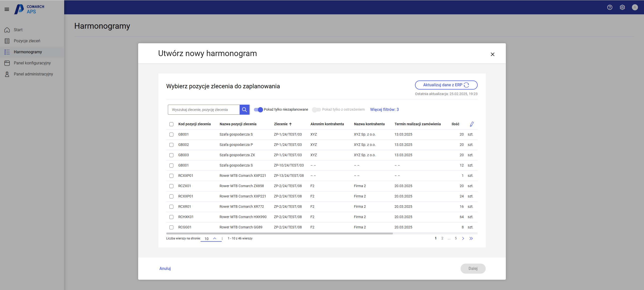
Task: Focus the Wyszukaj zlecenie search field
Action: click(204, 110)
